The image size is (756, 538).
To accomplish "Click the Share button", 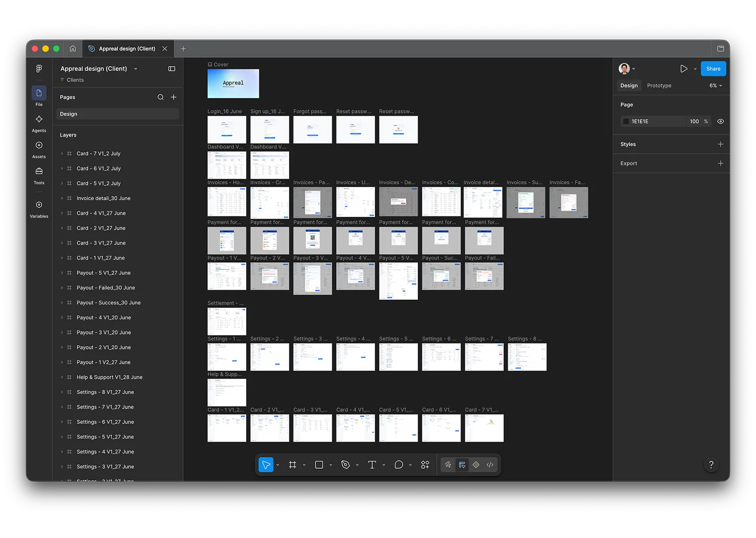I will (713, 69).
